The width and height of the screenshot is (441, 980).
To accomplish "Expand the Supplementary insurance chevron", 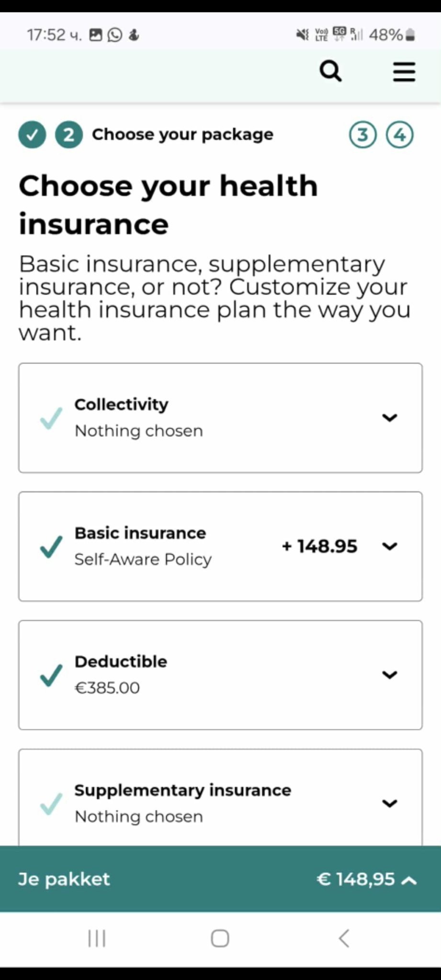I will (x=390, y=803).
